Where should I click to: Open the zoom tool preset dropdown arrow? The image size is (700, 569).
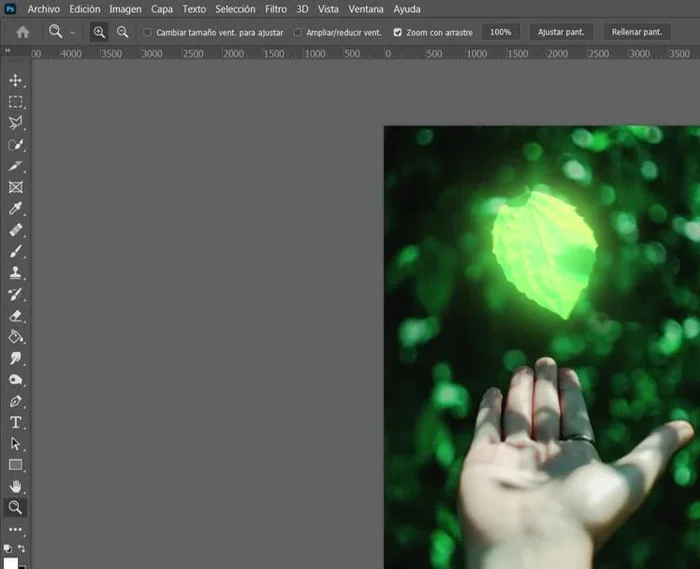pyautogui.click(x=73, y=32)
